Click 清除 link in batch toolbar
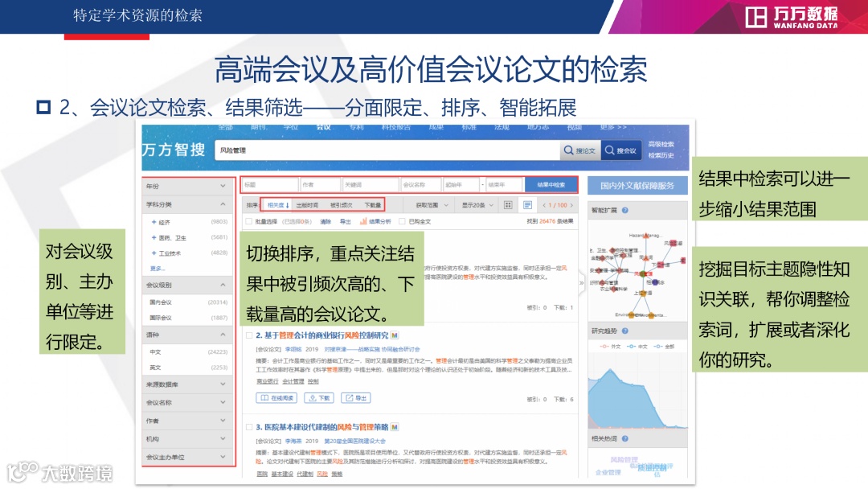Image resolution: width=868 pixels, height=489 pixels. click(325, 221)
